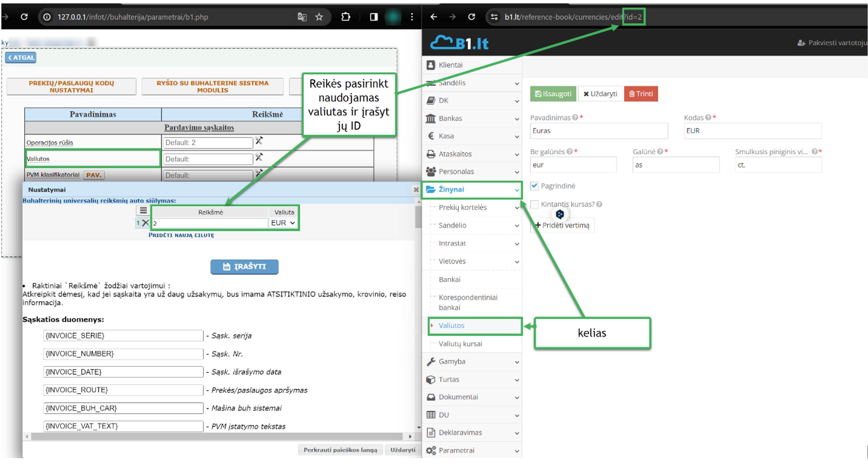Click help icon beside Galūnė

(660, 152)
